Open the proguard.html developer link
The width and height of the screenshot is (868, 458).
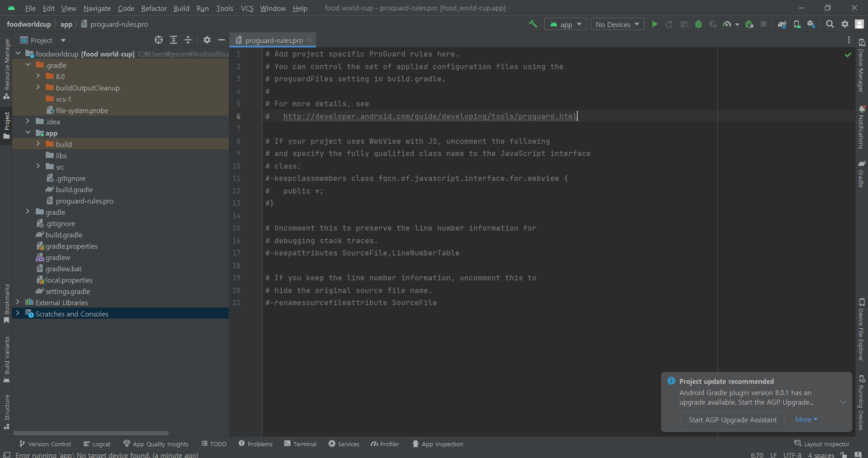(430, 116)
